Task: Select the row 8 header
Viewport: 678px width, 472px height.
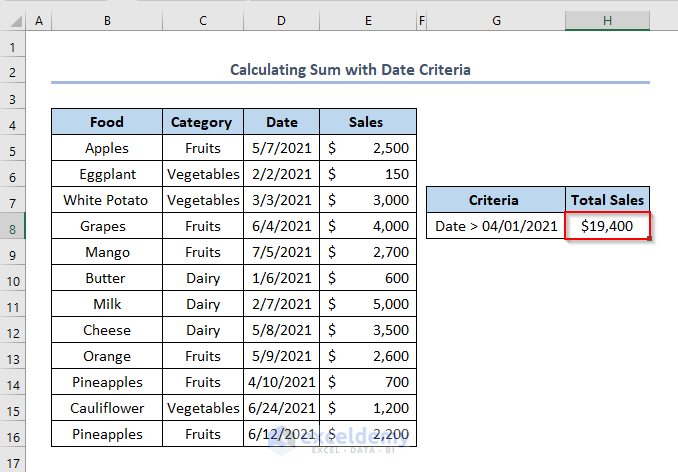Action: 13,226
